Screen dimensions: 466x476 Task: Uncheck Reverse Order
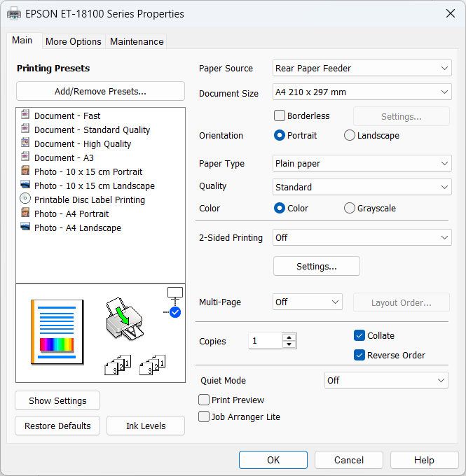click(x=359, y=355)
